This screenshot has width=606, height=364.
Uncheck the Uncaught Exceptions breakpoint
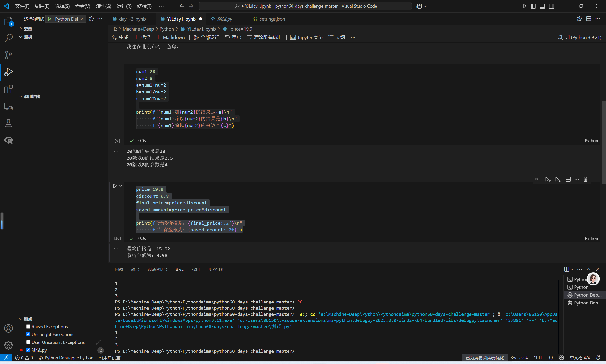[x=28, y=334]
